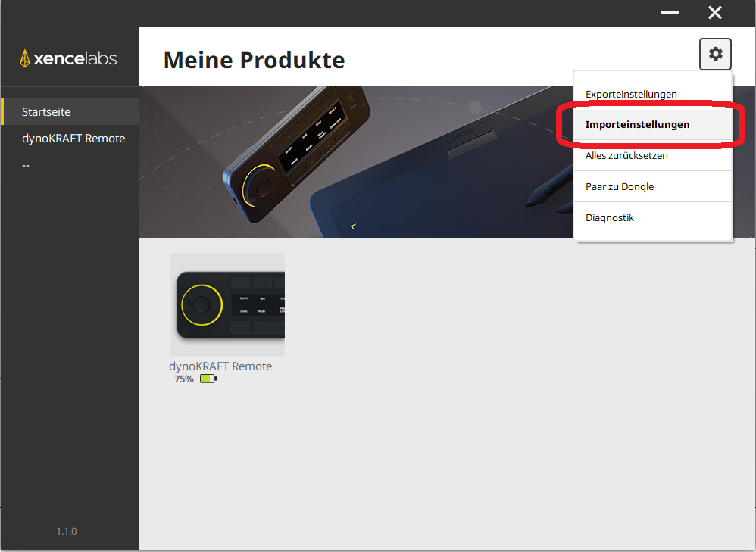Select Importeinstellungen menu entry

652,124
